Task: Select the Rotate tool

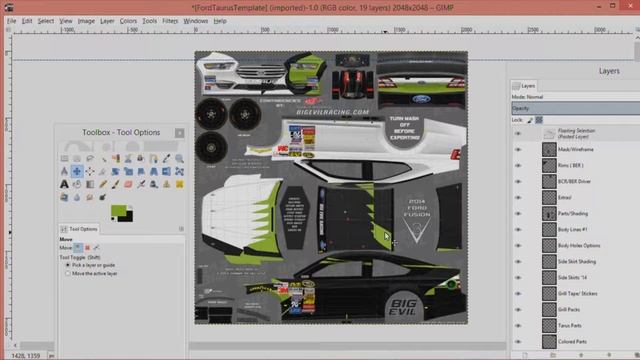Action: coord(116,171)
